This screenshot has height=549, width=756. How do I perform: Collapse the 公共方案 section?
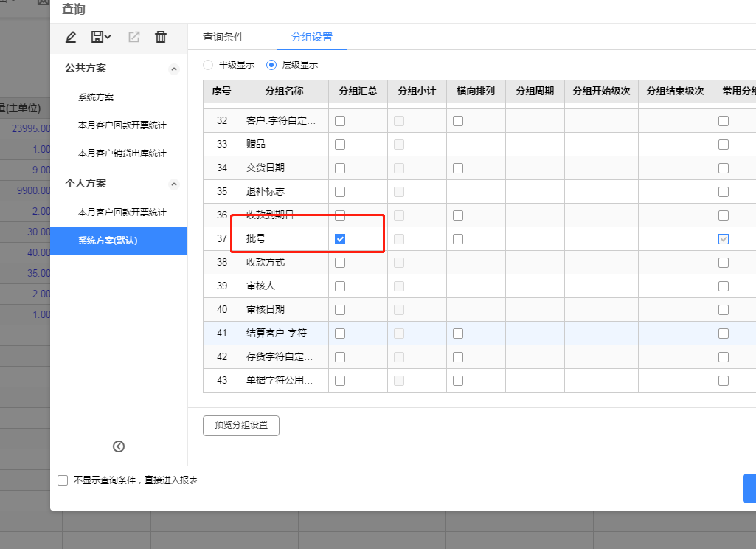click(x=174, y=69)
